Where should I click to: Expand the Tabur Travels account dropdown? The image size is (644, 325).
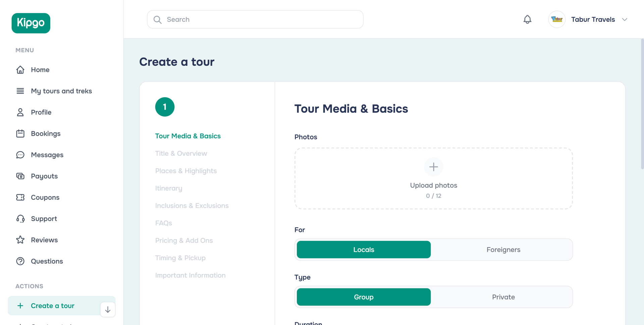point(625,19)
